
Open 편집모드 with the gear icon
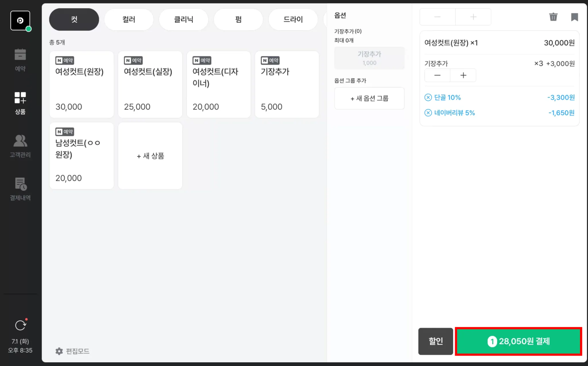pos(59,351)
